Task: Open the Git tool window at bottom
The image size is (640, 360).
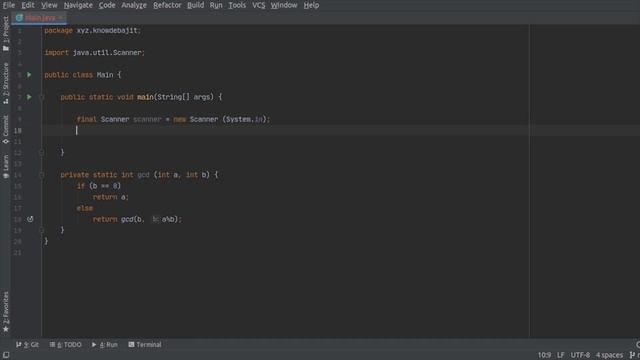Action: click(27, 345)
